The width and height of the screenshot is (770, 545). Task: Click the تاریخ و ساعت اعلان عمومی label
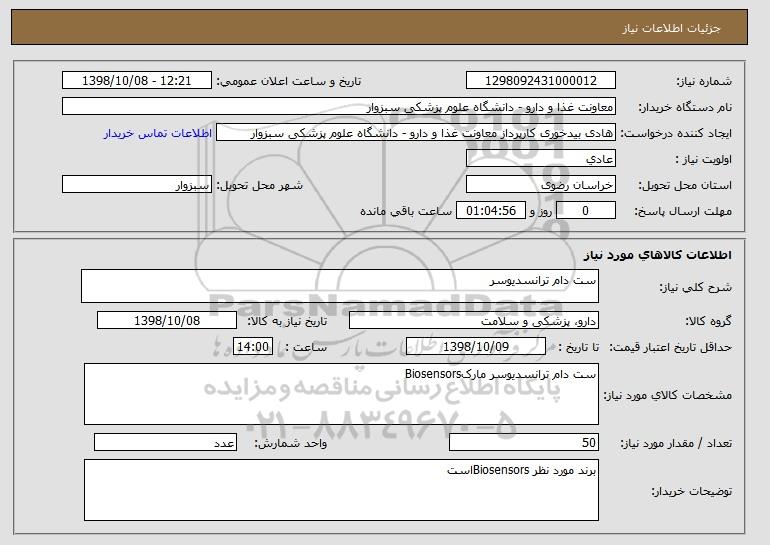(x=289, y=81)
